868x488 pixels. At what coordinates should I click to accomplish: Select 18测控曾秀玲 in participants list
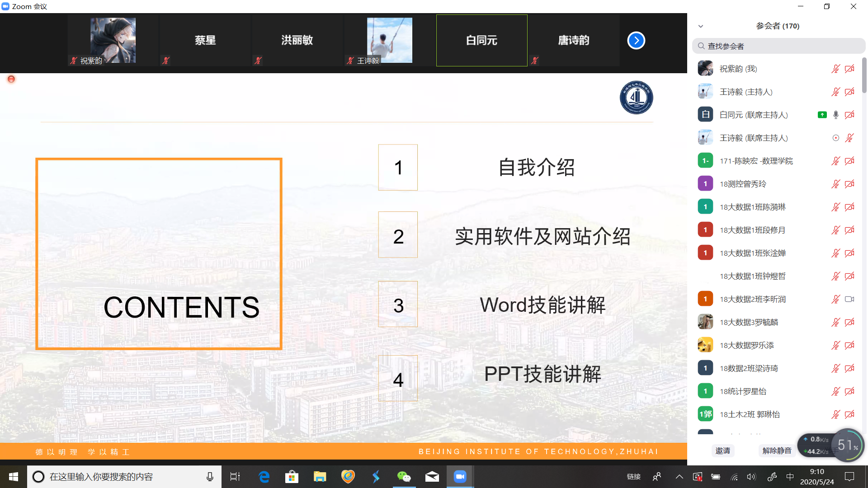tap(743, 184)
